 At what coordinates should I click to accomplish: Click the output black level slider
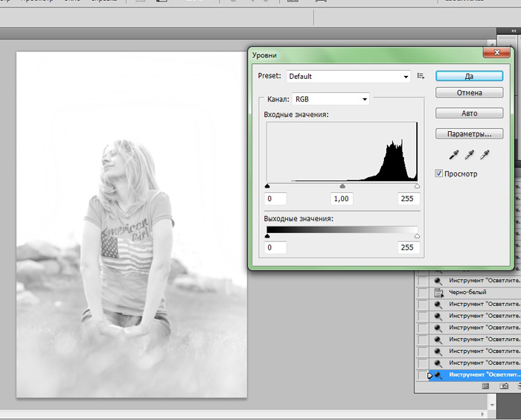pyautogui.click(x=267, y=236)
